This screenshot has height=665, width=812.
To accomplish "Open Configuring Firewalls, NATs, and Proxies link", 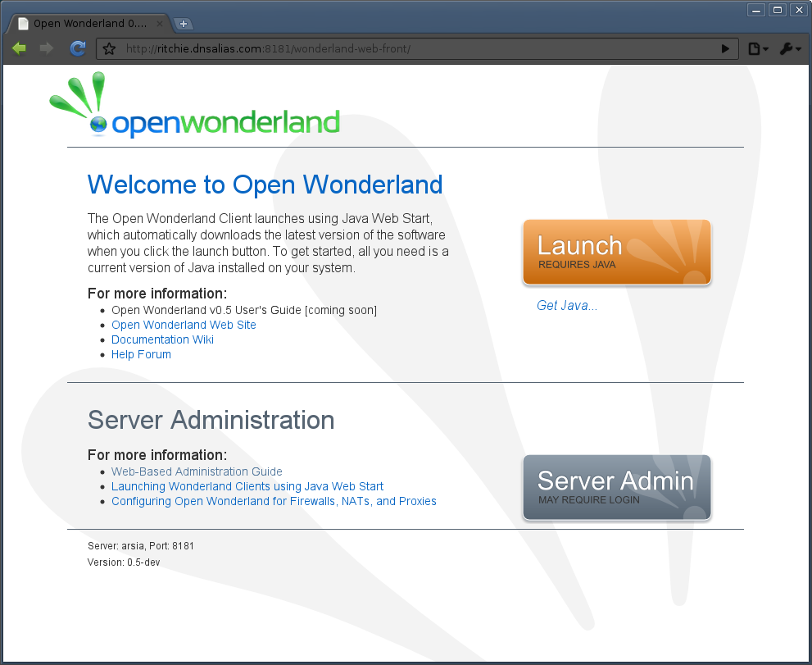I will tap(274, 501).
